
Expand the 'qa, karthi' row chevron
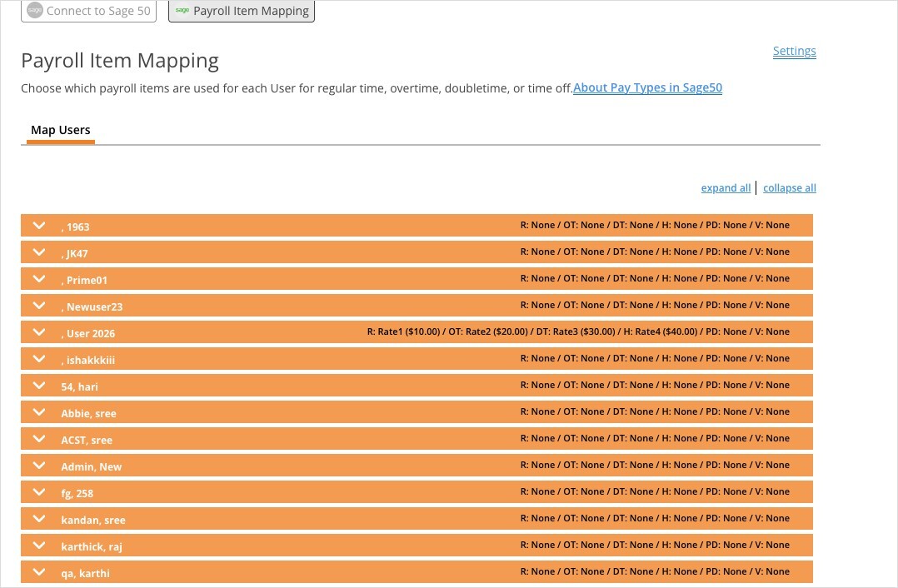point(39,571)
